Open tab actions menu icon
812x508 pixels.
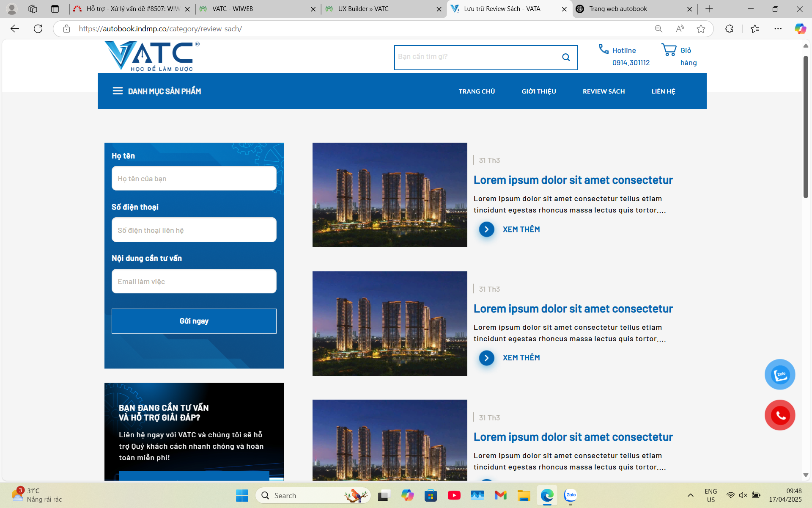pos(55,9)
